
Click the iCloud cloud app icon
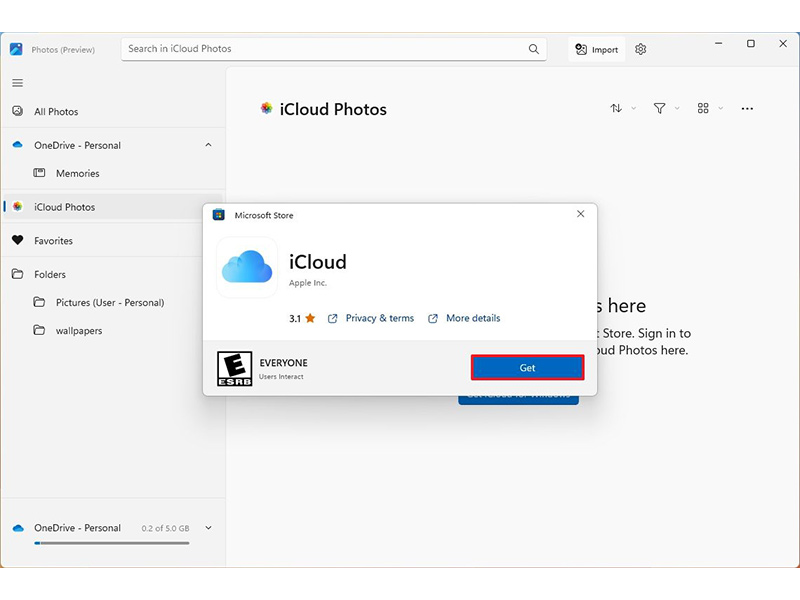247,267
